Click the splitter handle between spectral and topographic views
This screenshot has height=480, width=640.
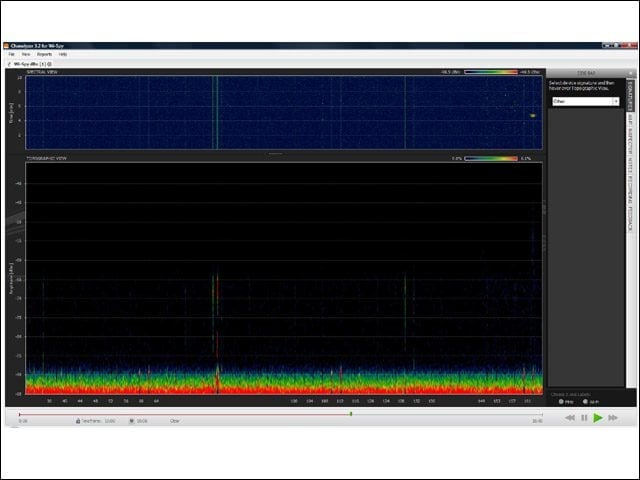(276, 154)
